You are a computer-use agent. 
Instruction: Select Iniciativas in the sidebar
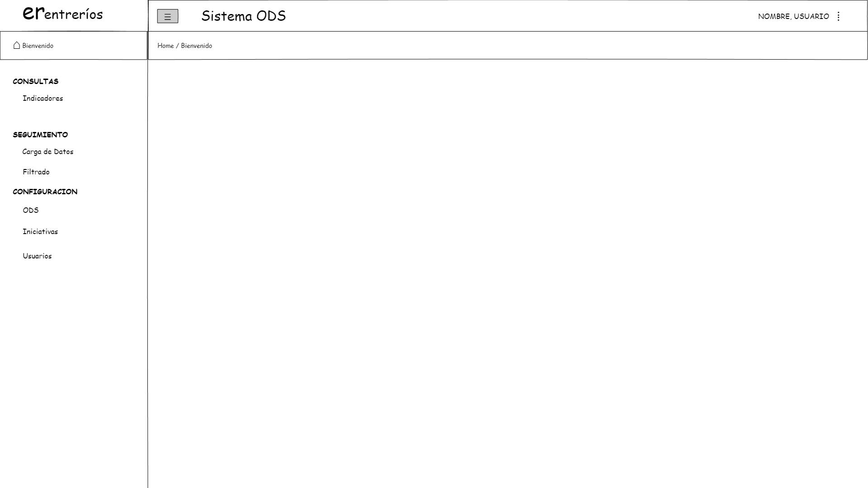(40, 231)
